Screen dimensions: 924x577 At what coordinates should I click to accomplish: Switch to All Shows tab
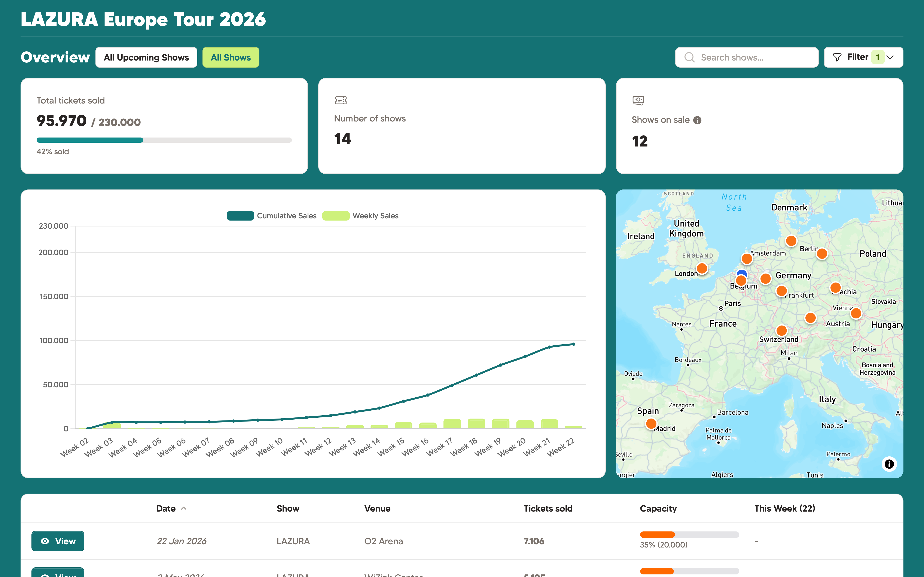click(x=231, y=57)
